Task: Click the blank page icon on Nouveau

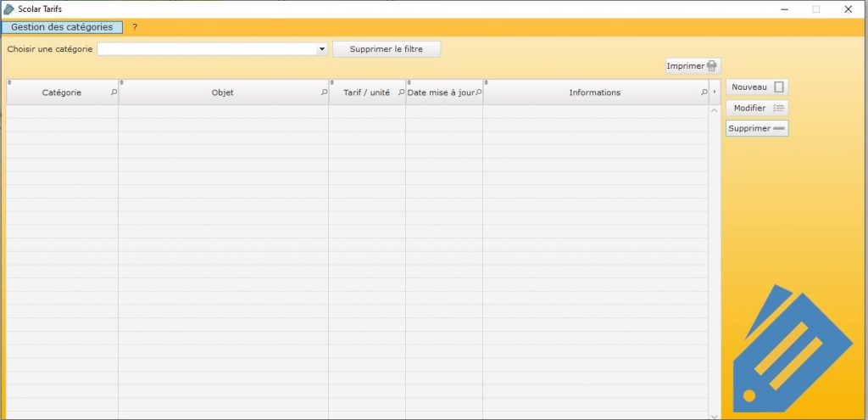Action: coord(779,87)
